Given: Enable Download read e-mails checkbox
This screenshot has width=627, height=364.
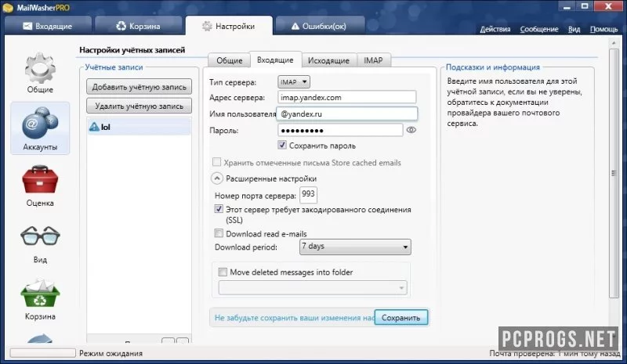Looking at the screenshot, I should [x=219, y=233].
